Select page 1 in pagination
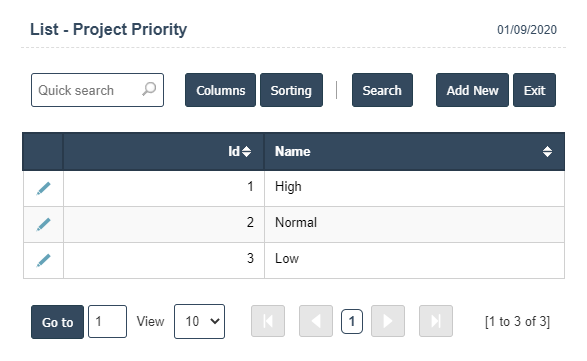This screenshot has height=361, width=587. (352, 321)
